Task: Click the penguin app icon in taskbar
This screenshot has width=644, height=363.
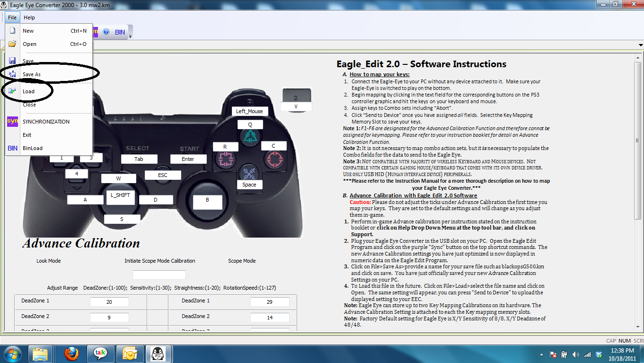Action: click(x=158, y=354)
